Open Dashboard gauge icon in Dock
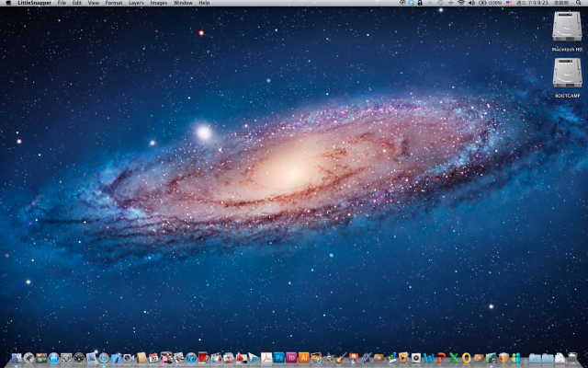Image resolution: width=588 pixels, height=368 pixels. tap(79, 358)
